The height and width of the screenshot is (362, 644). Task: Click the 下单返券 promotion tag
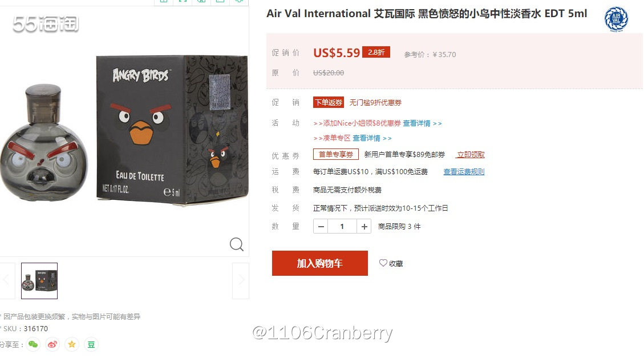(329, 102)
